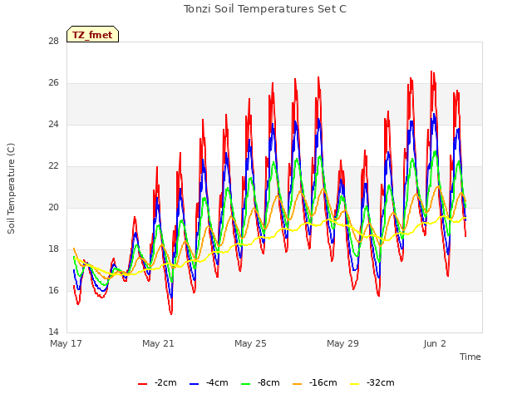Screen dimensions: 532x399
Task: Click the Soil Temperature (C) axis label
Action: pyautogui.click(x=11, y=189)
